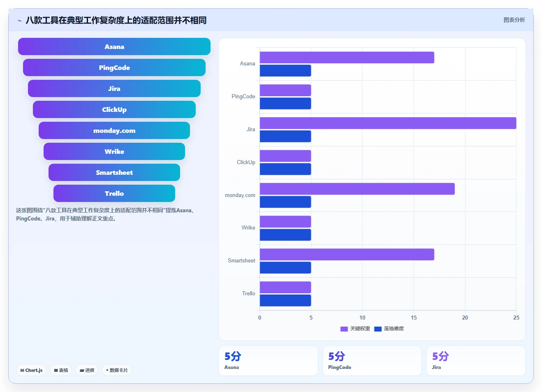The width and height of the screenshot is (542, 392).
Task: Toggle the 关键权重 legend swatch
Action: (x=344, y=329)
